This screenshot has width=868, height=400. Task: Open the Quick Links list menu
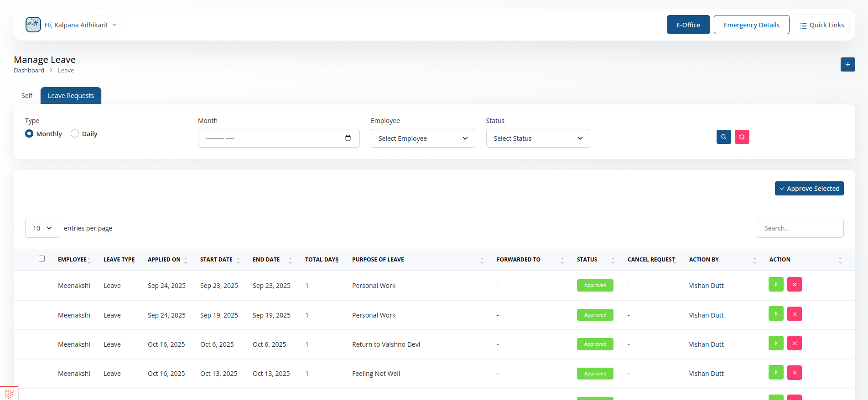click(821, 25)
